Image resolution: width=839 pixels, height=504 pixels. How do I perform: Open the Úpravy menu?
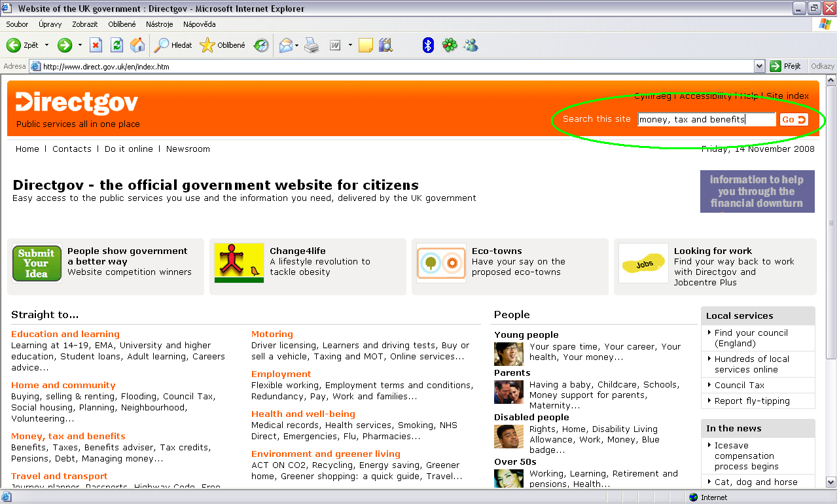point(50,24)
